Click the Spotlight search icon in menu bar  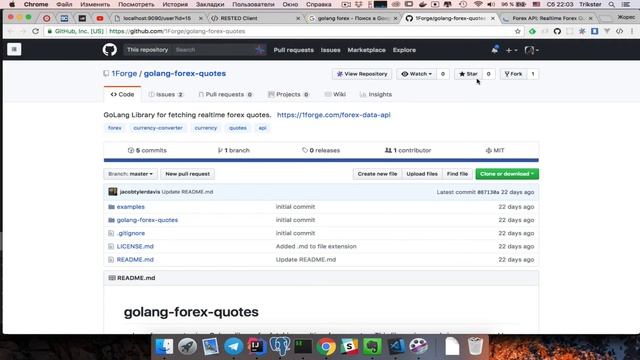(611, 4)
